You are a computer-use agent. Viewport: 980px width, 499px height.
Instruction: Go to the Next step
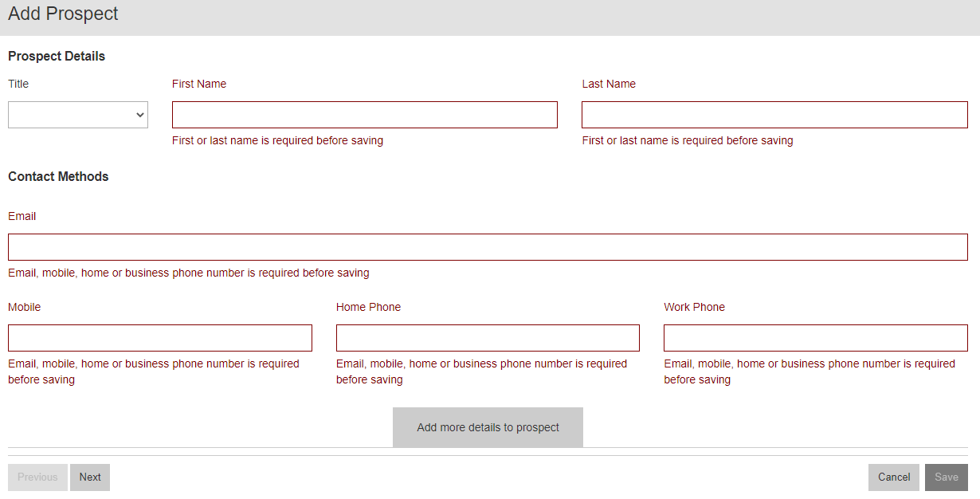90,477
